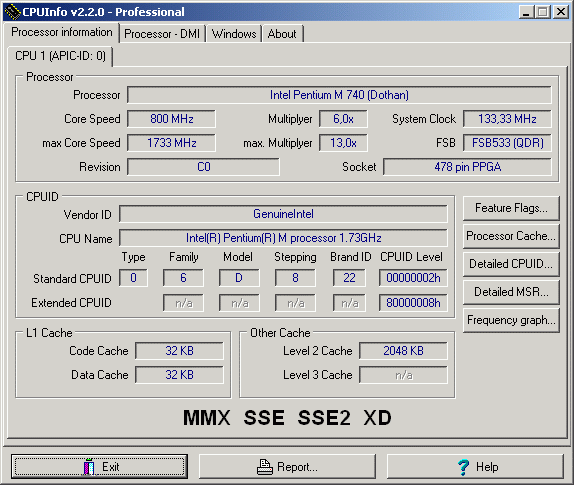Click the Standard CPUID Stepping value 8
This screenshot has width=574, height=485.
pos(295,278)
